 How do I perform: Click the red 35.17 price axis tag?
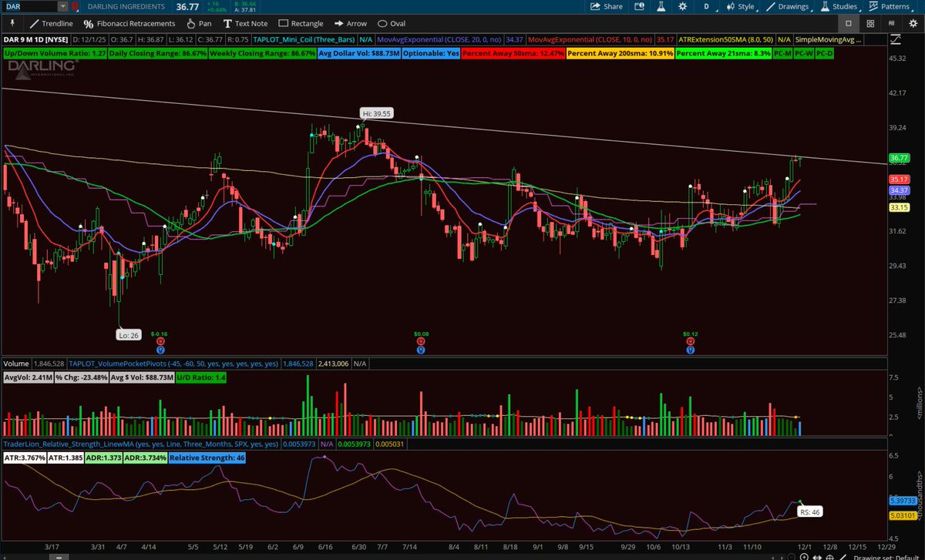coord(900,179)
